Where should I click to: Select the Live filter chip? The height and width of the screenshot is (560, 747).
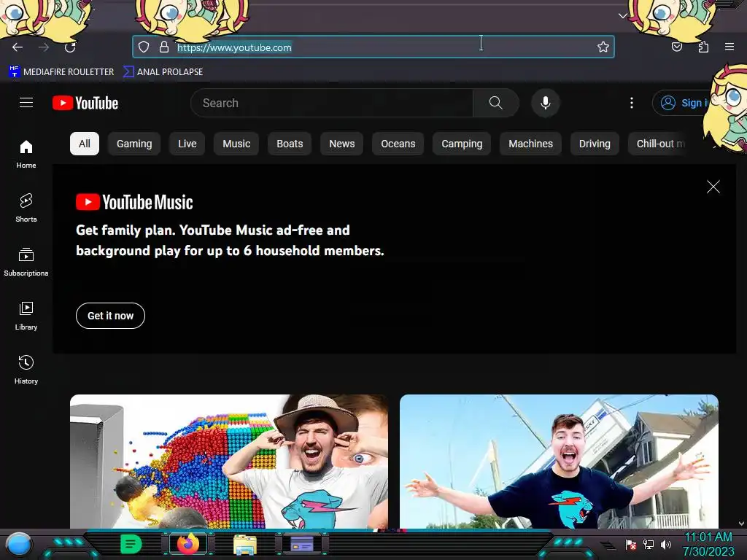[x=187, y=144]
